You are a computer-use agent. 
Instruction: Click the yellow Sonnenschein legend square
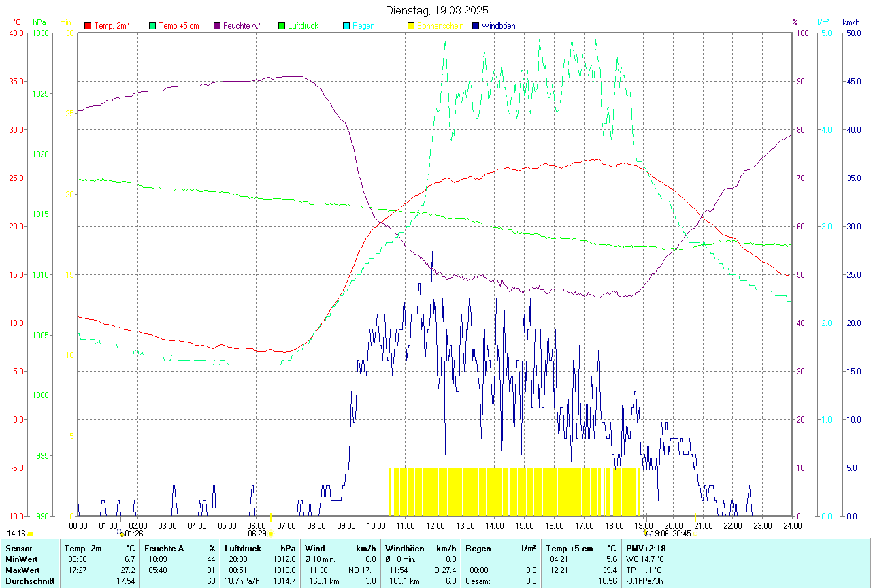pyautogui.click(x=411, y=26)
